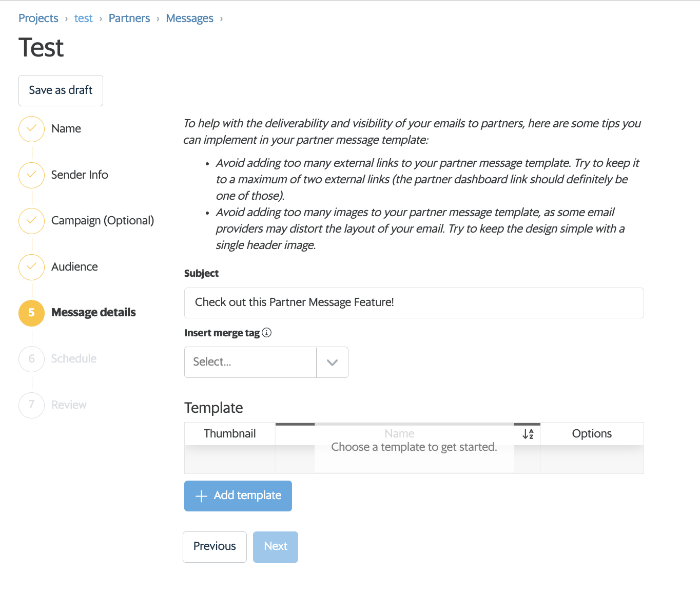The height and width of the screenshot is (610, 700).
Task: Click the Test page title
Action: pos(41,48)
